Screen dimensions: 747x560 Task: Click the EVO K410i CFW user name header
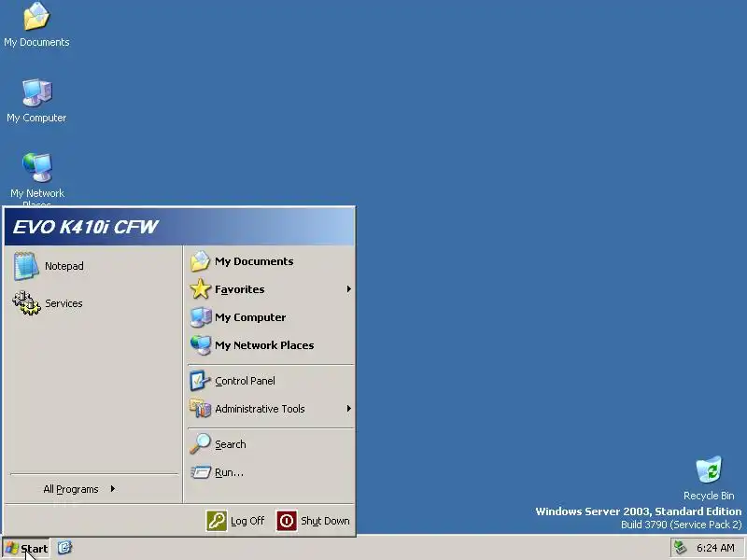tap(85, 227)
